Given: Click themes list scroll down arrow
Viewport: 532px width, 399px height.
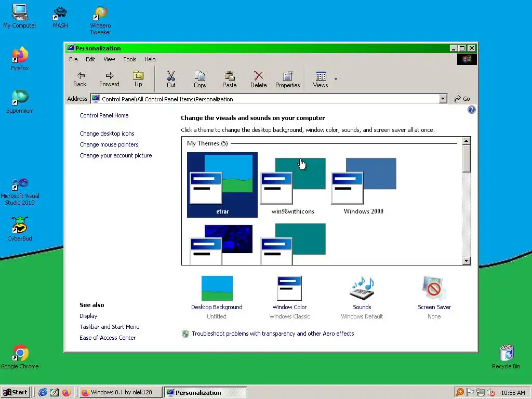Looking at the screenshot, I should tap(467, 261).
